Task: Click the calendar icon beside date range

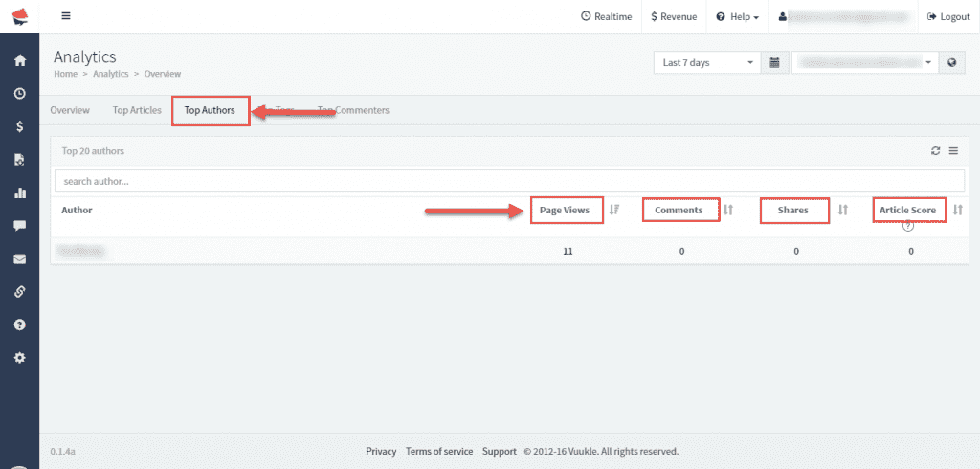Action: click(x=774, y=63)
